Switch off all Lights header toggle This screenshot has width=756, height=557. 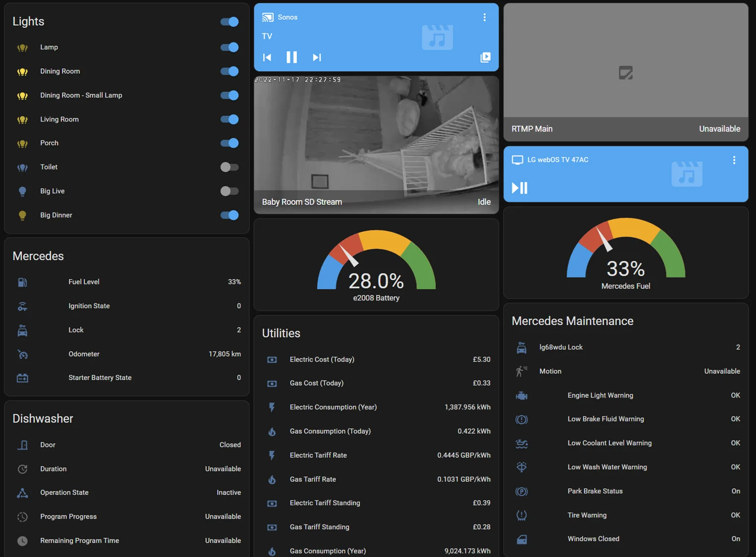click(x=230, y=22)
